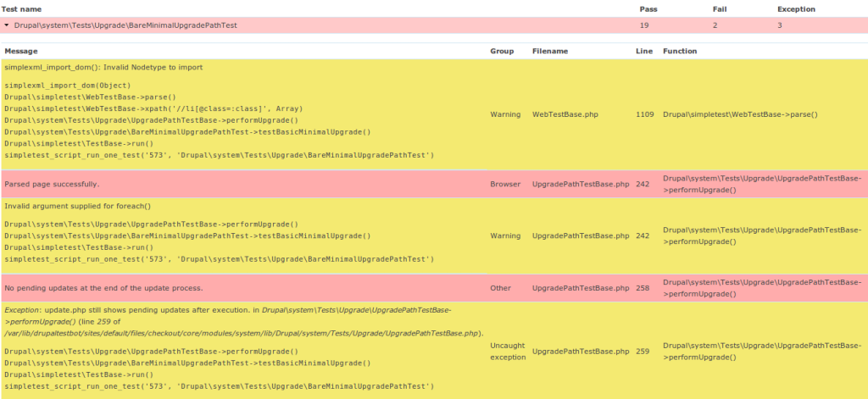Click the Filename column header

[550, 51]
